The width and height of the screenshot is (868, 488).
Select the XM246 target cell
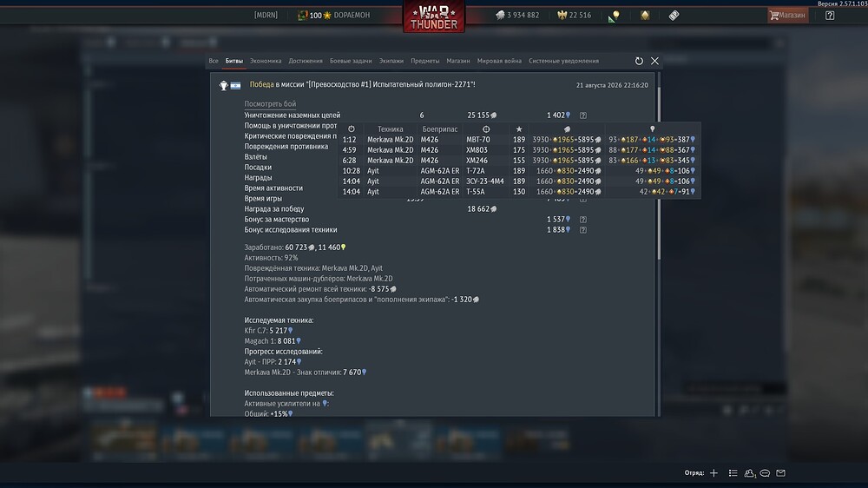click(x=477, y=161)
